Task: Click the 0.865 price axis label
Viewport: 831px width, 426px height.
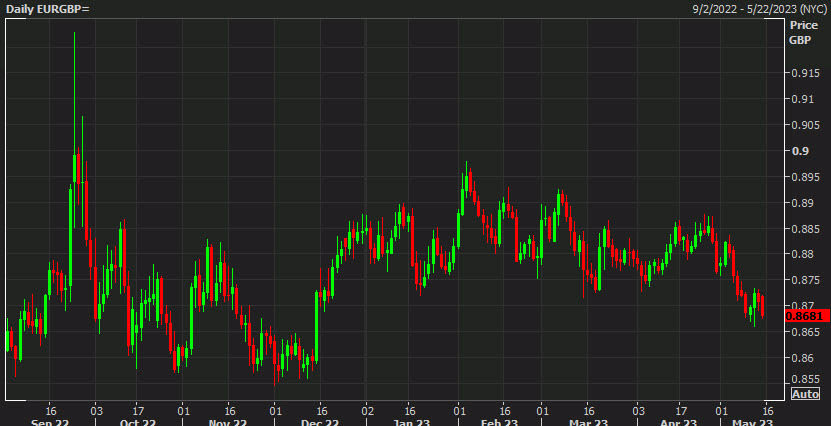Action: point(806,332)
